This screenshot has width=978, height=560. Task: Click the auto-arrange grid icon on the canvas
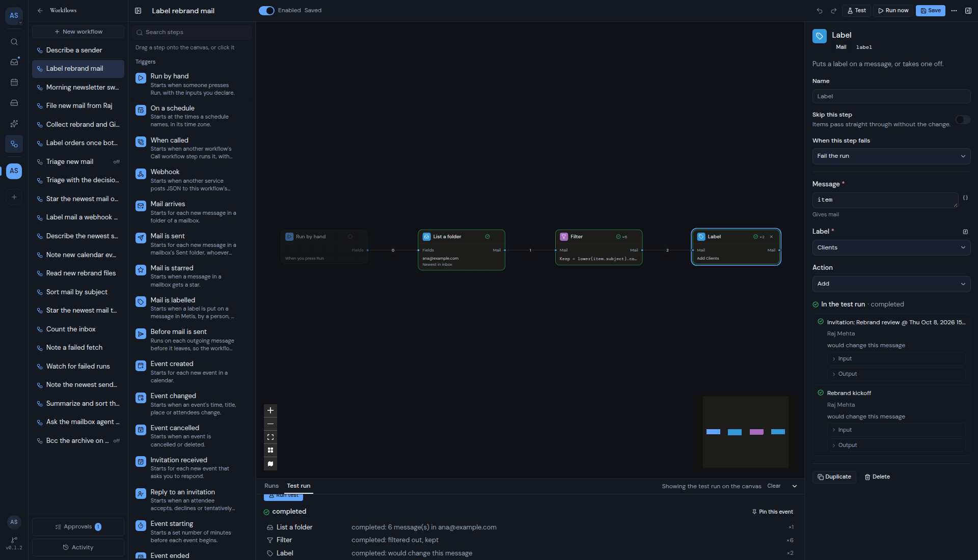[270, 450]
